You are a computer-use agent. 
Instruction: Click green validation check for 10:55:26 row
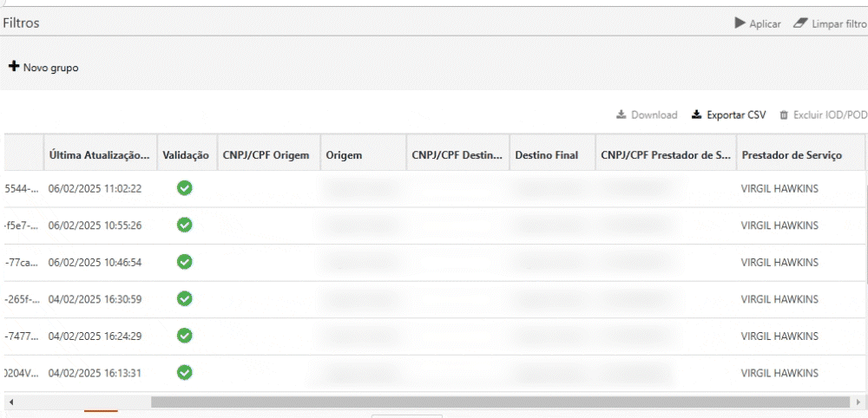[184, 225]
